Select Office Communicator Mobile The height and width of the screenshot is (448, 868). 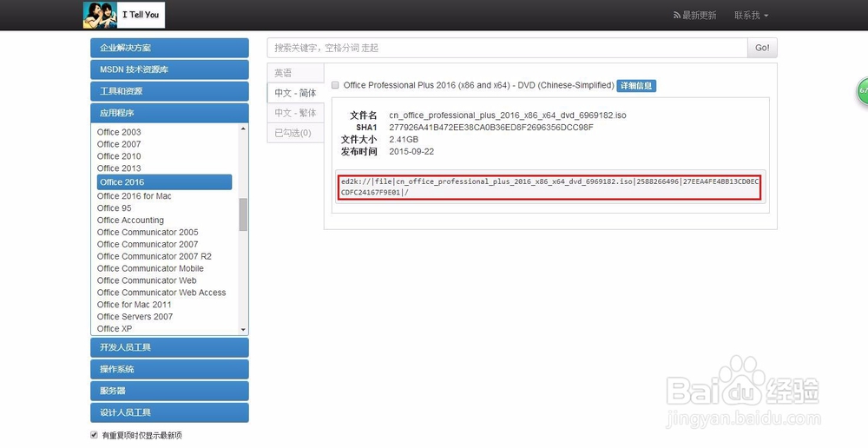pyautogui.click(x=150, y=268)
